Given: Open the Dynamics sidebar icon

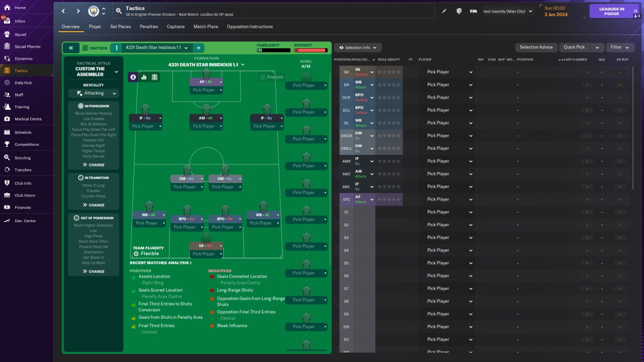Looking at the screenshot, I should point(7,58).
